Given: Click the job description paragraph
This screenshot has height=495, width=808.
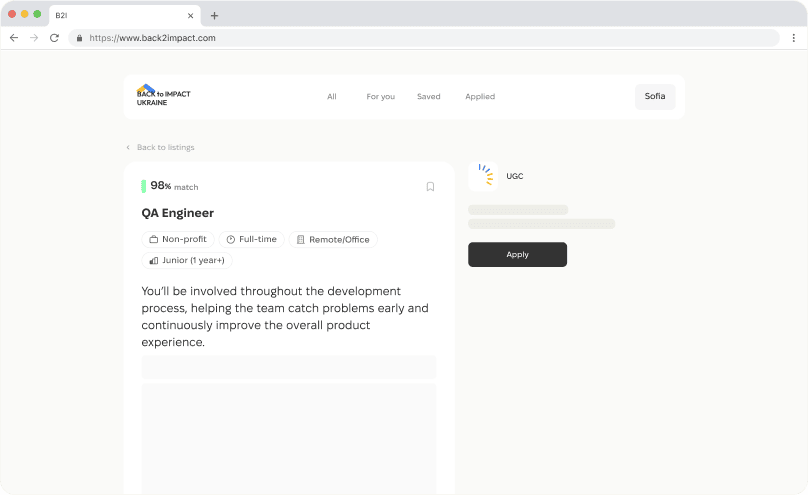Looking at the screenshot, I should (285, 317).
